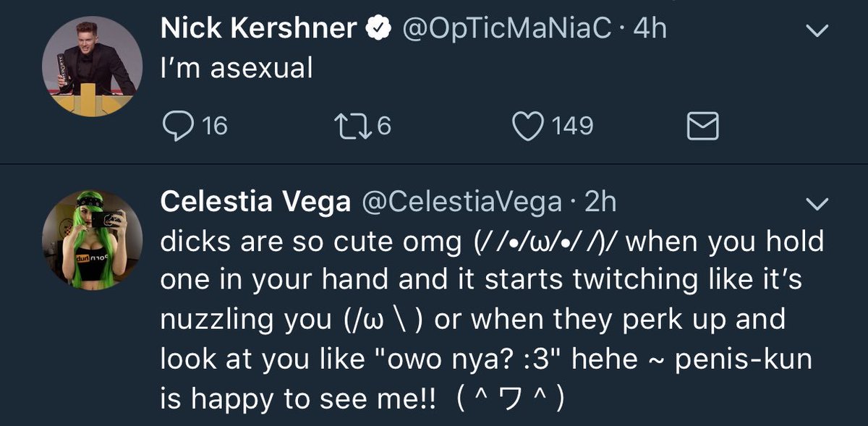Click the like count 149

(x=573, y=127)
